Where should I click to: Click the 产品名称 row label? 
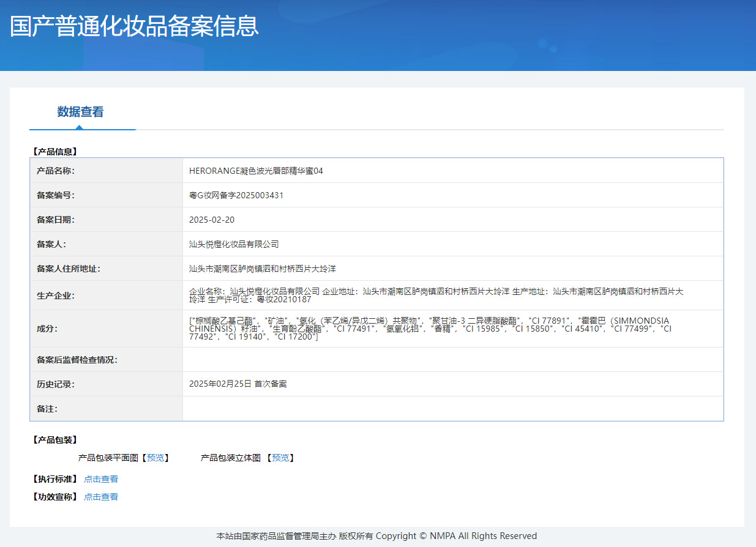56,171
